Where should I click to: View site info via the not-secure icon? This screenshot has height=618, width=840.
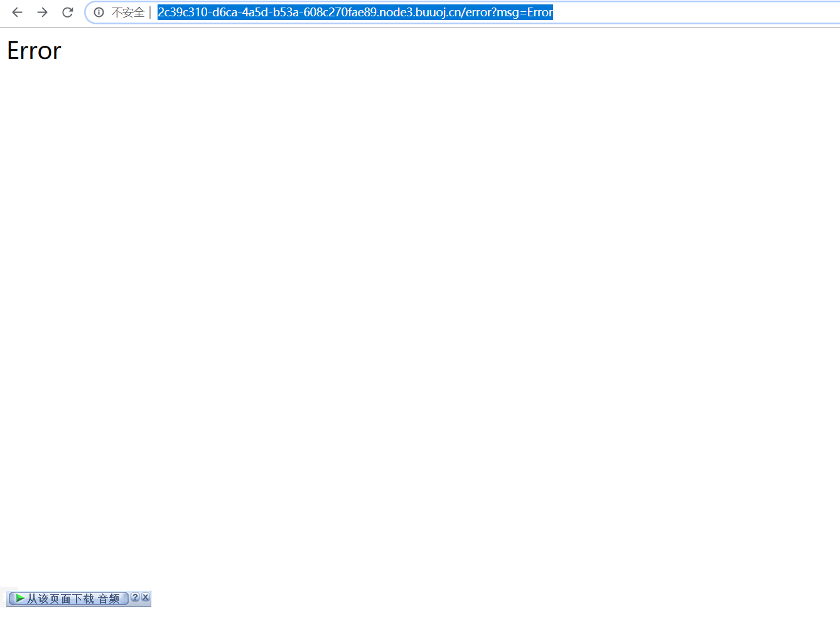coord(99,13)
